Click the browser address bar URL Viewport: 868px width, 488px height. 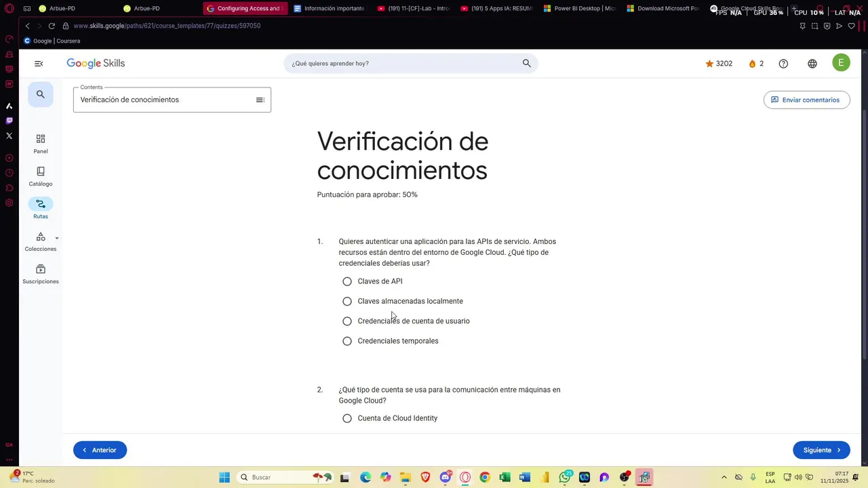(x=167, y=26)
